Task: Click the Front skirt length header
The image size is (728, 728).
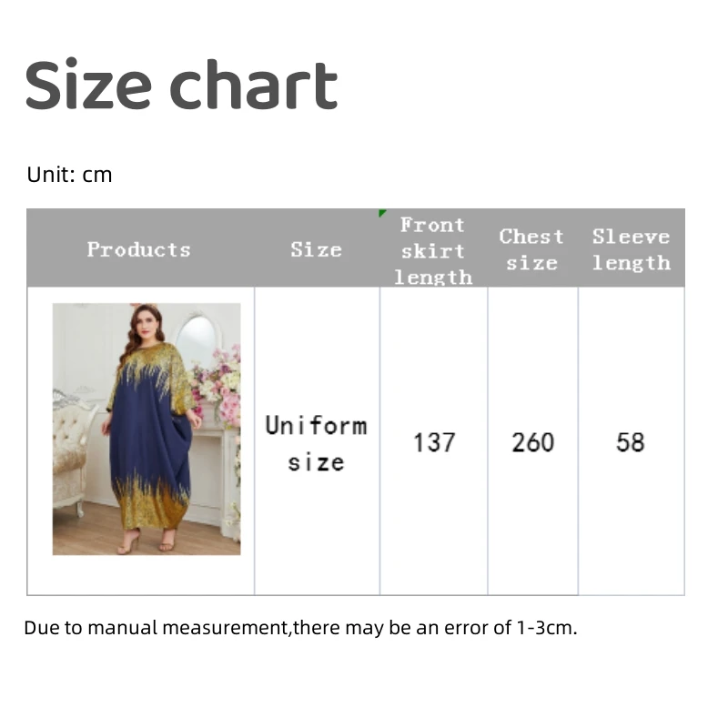Action: click(x=433, y=251)
